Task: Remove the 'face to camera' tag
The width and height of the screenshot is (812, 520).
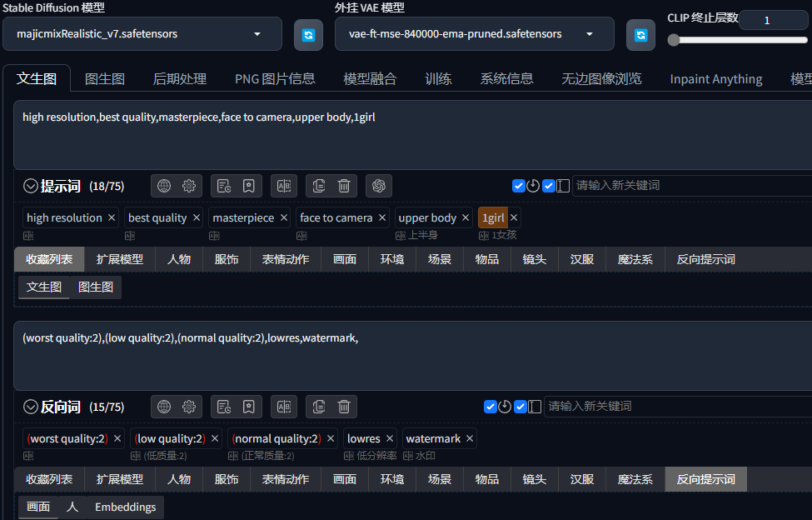Action: tap(382, 218)
